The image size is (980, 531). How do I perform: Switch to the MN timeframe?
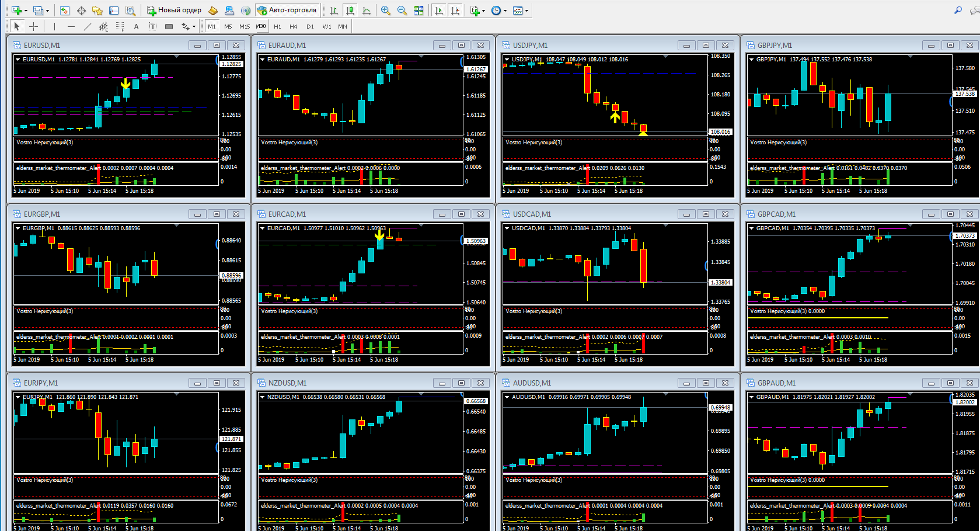pyautogui.click(x=342, y=26)
